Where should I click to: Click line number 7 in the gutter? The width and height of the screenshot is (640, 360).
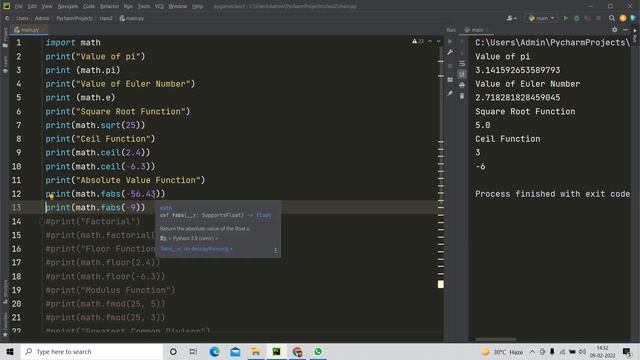18,125
